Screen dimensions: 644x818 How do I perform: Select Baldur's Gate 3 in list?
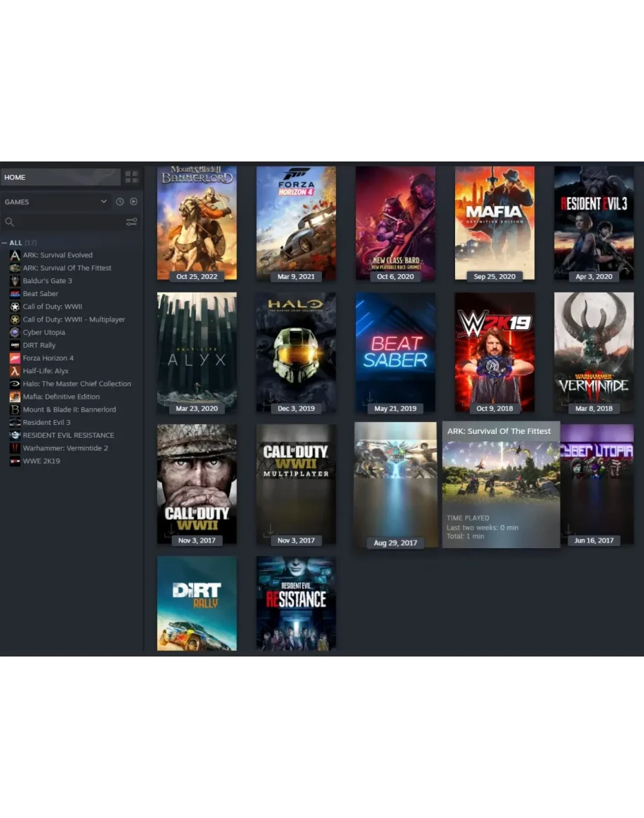(x=47, y=281)
